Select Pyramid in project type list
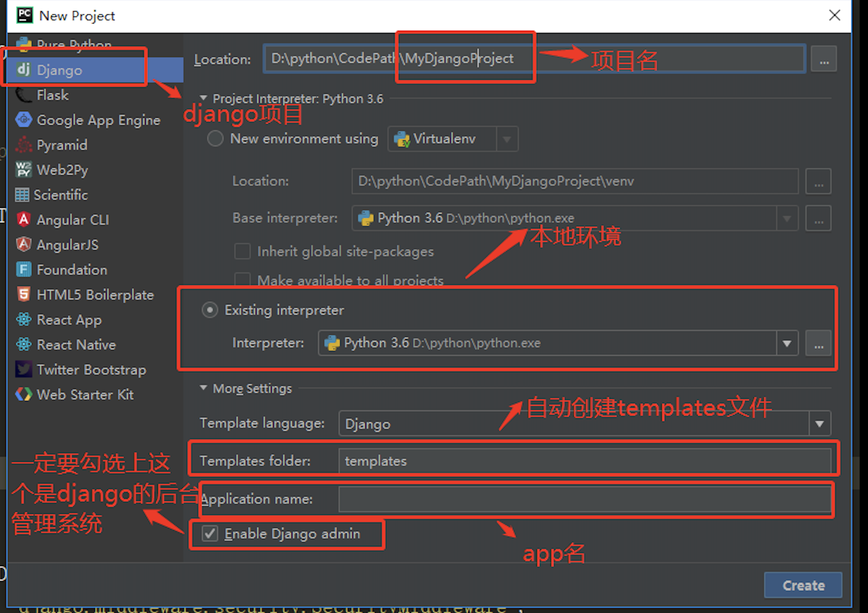Viewport: 868px width, 613px height. pos(95,145)
